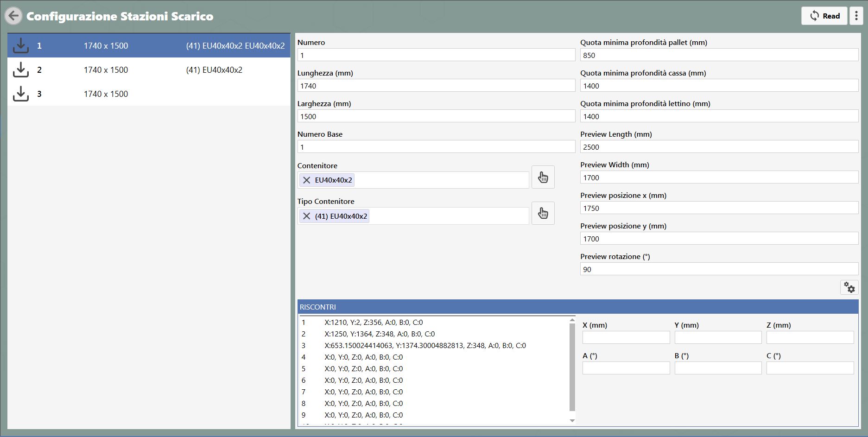Click download icon for station 2

point(20,70)
